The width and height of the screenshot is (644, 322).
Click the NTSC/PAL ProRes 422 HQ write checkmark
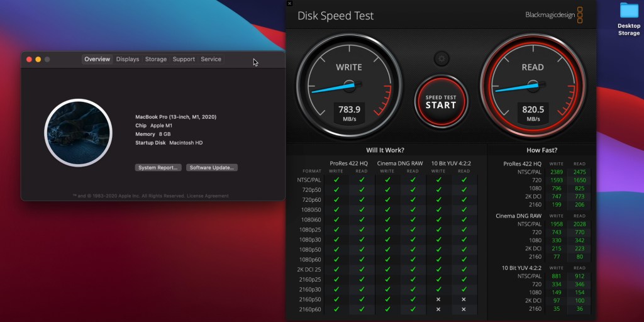point(336,180)
